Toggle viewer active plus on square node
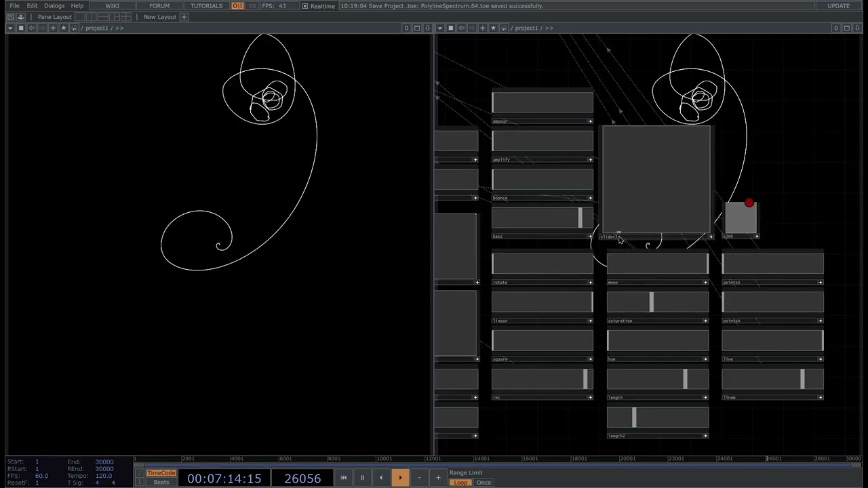This screenshot has height=488, width=868. [590, 359]
